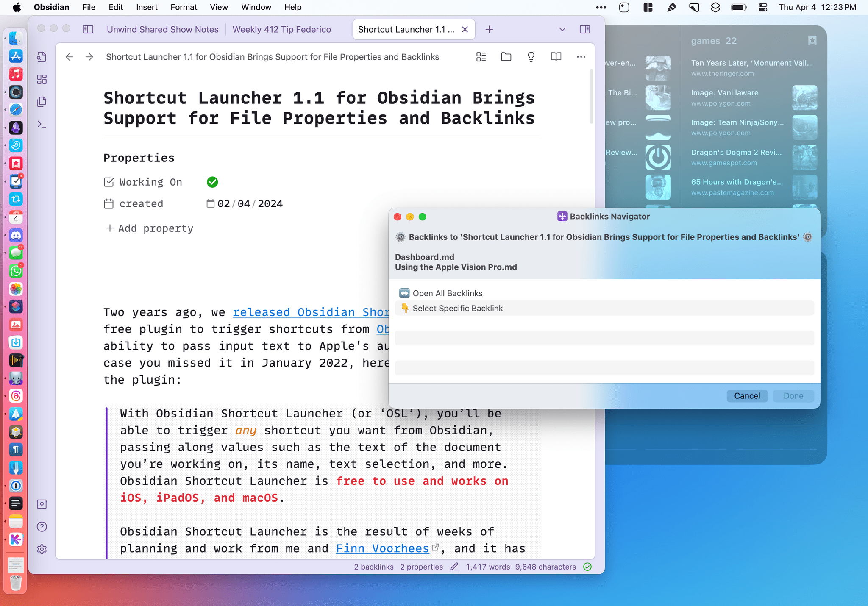Toggle the right sidebar panel icon
The height and width of the screenshot is (606, 868).
pyautogui.click(x=585, y=29)
